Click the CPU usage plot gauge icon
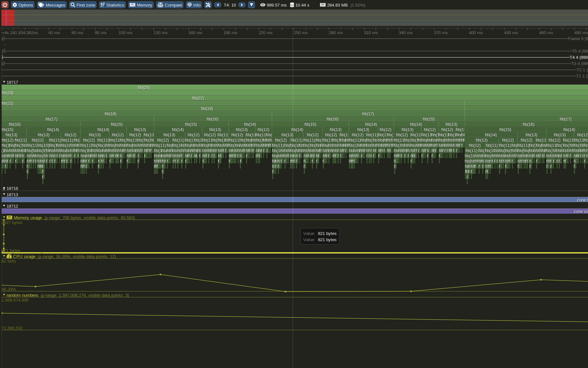588x368 pixels. pyautogui.click(x=9, y=256)
